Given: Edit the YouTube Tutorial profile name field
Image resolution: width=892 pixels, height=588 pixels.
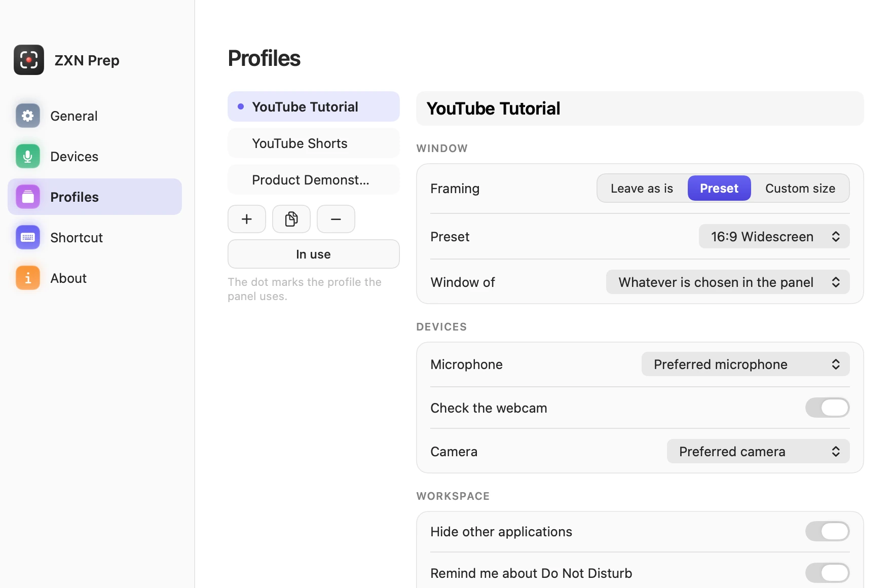Looking at the screenshot, I should (x=640, y=108).
